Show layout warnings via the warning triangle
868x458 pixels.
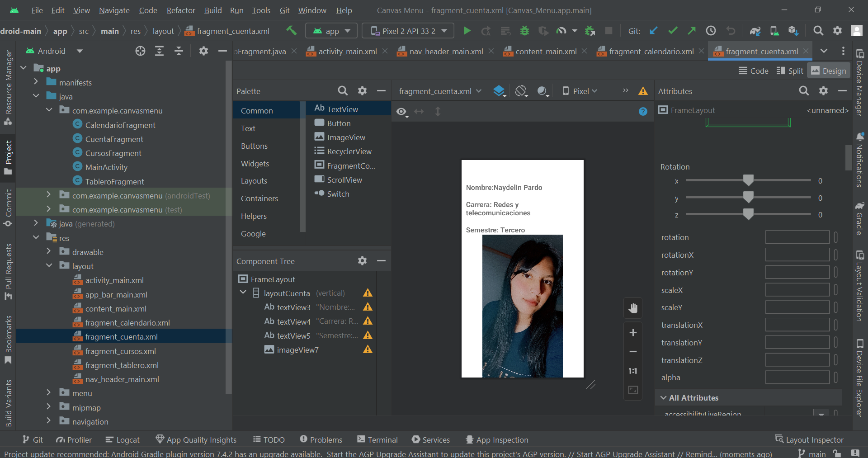click(643, 91)
